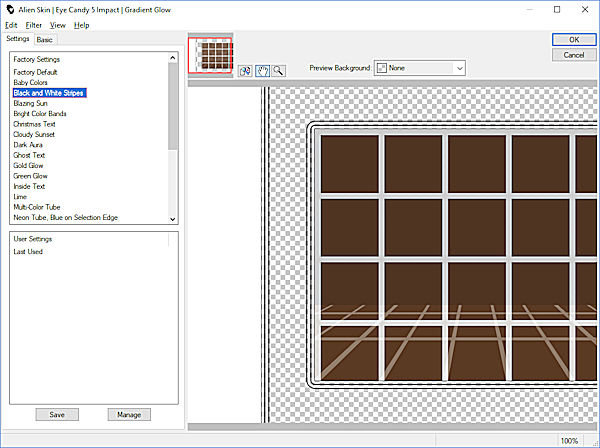The width and height of the screenshot is (600, 448).
Task: Open the Edit menu
Action: point(11,25)
